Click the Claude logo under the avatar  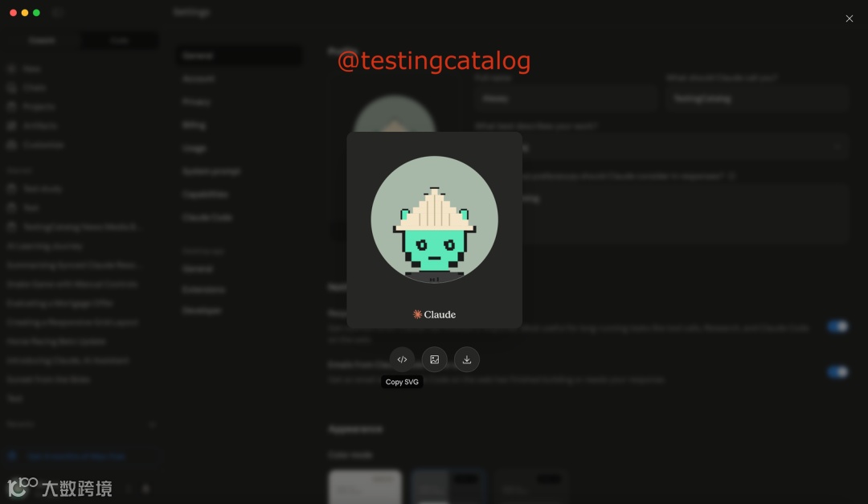(x=435, y=314)
